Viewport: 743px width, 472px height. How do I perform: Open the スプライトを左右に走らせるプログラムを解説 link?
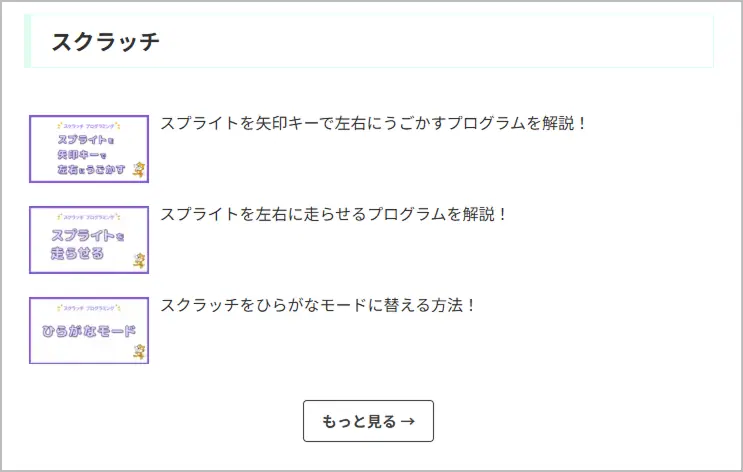point(333,214)
